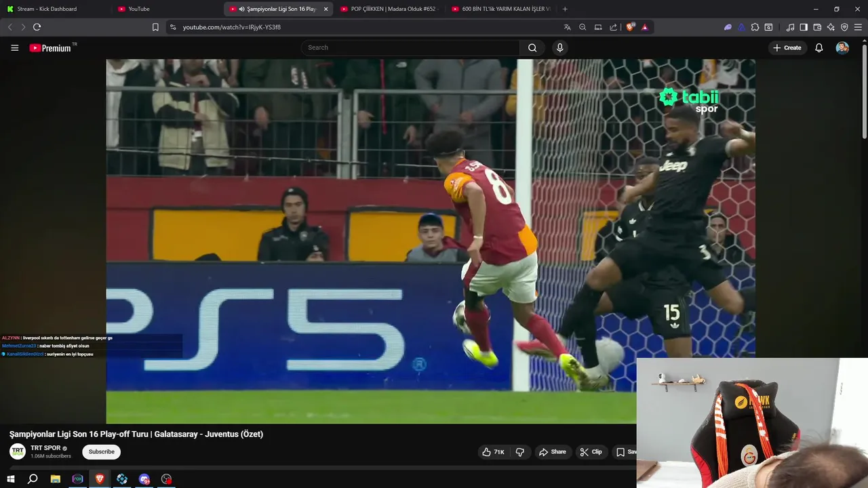This screenshot has width=868, height=488.
Task: Click the Create button
Action: click(x=787, y=47)
